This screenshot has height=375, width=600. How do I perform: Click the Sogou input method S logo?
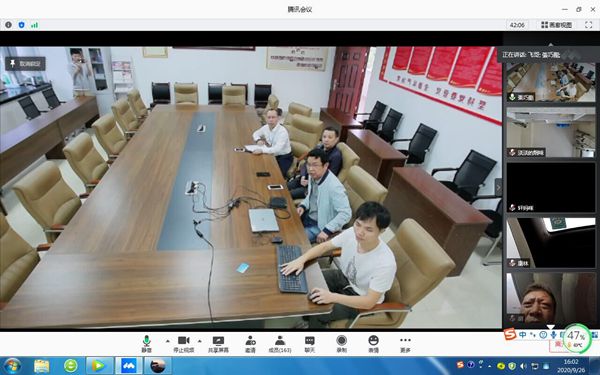510,335
